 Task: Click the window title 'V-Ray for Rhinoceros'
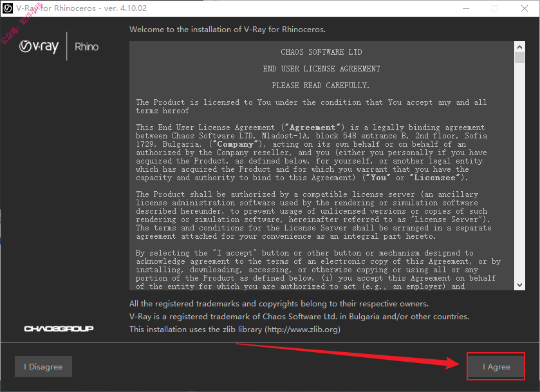click(82, 8)
